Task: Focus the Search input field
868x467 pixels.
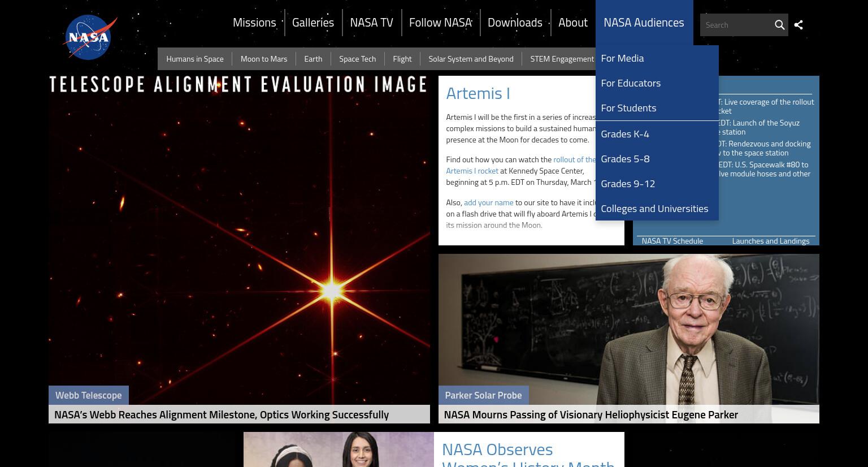Action: point(736,25)
